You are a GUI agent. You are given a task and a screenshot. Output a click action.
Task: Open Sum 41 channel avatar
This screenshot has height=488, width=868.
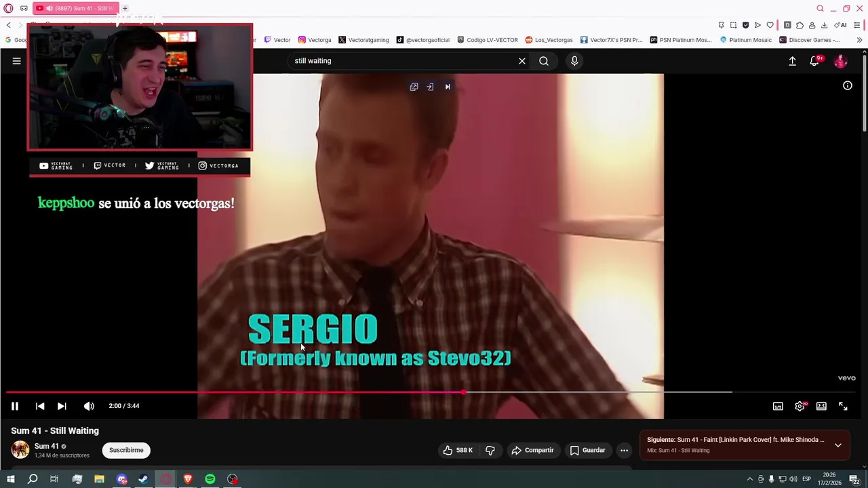point(20,449)
